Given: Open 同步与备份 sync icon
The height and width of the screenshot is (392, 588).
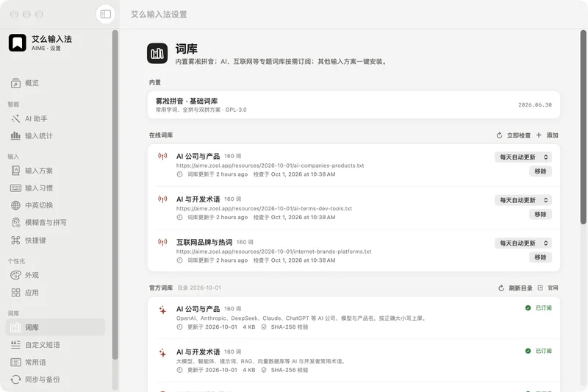Looking at the screenshot, I should pyautogui.click(x=15, y=379).
